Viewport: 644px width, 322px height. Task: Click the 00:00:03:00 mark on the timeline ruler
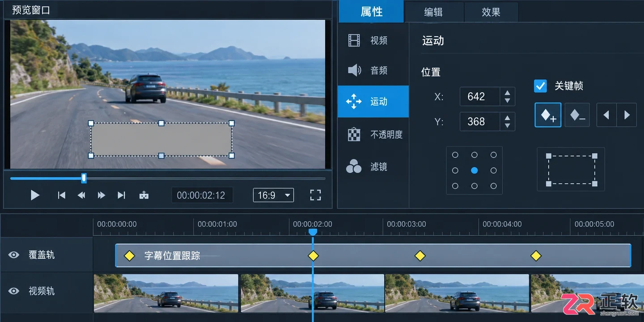tap(407, 224)
